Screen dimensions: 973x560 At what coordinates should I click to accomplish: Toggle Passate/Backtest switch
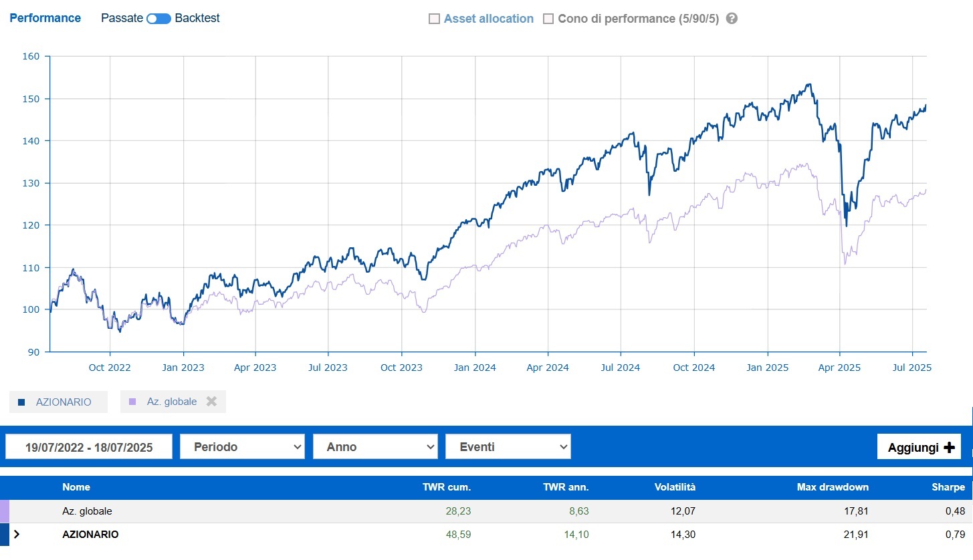click(x=158, y=19)
